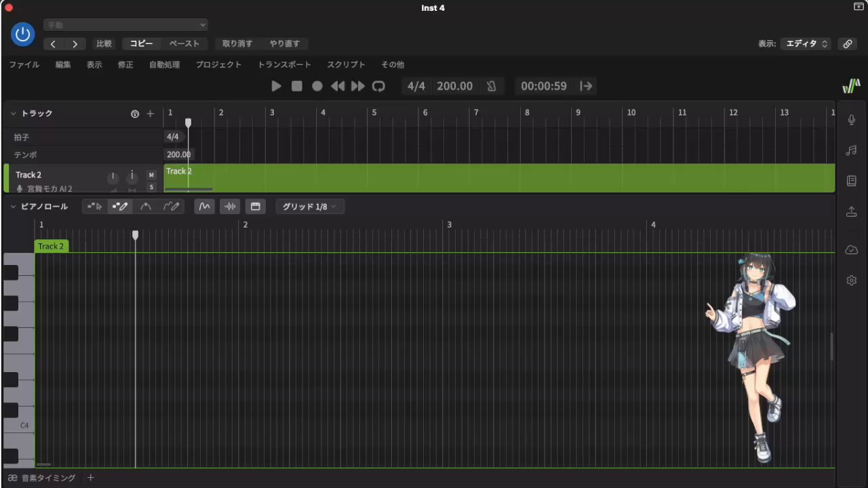Open the トランスポート menu
Viewport: 868px width, 488px height.
click(284, 65)
